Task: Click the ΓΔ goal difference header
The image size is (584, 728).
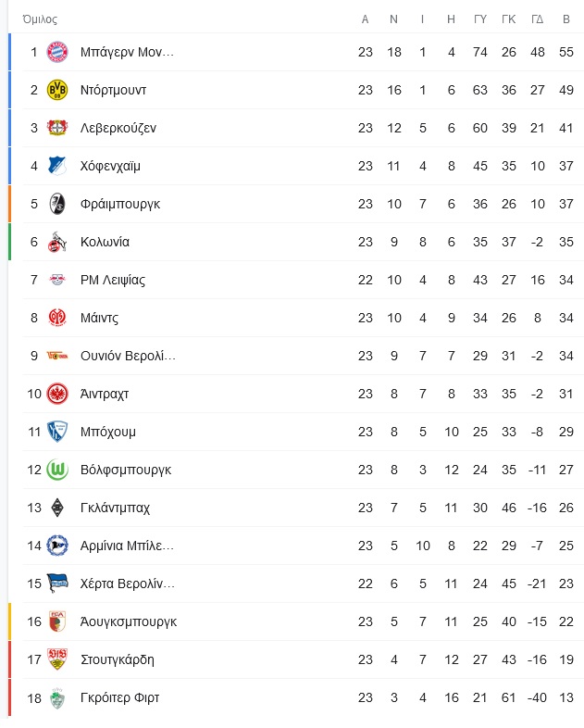Action: pyautogui.click(x=537, y=19)
